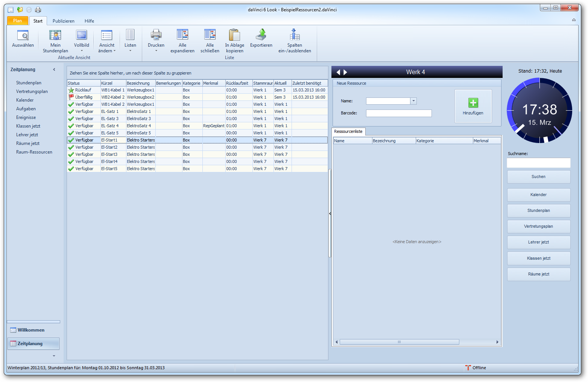Click Alle expandieren icon
This screenshot has width=588, height=382.
(x=182, y=35)
